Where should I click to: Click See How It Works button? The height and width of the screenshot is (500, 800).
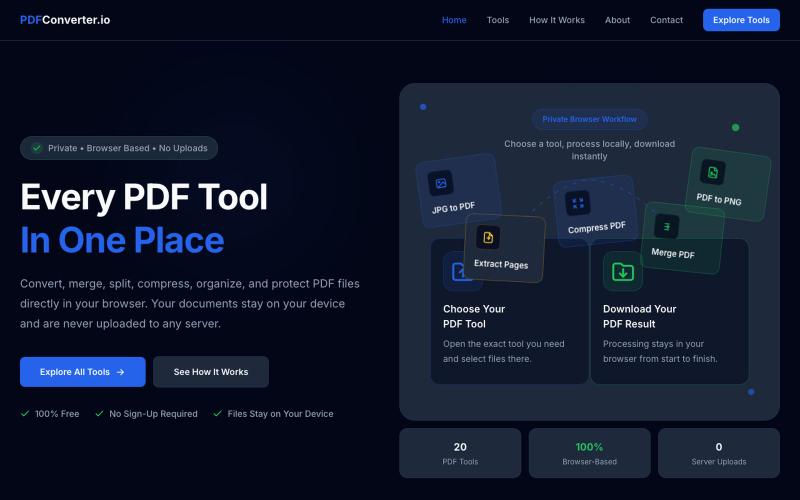211,372
